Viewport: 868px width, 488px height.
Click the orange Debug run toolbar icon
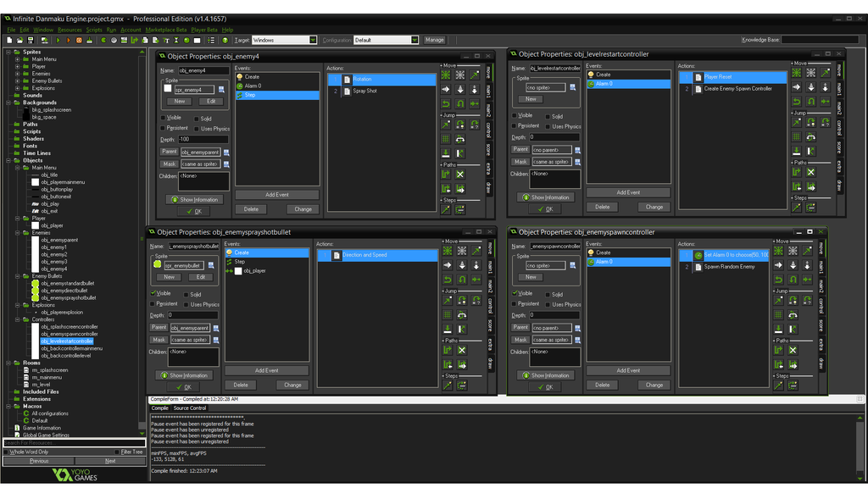[x=69, y=40]
